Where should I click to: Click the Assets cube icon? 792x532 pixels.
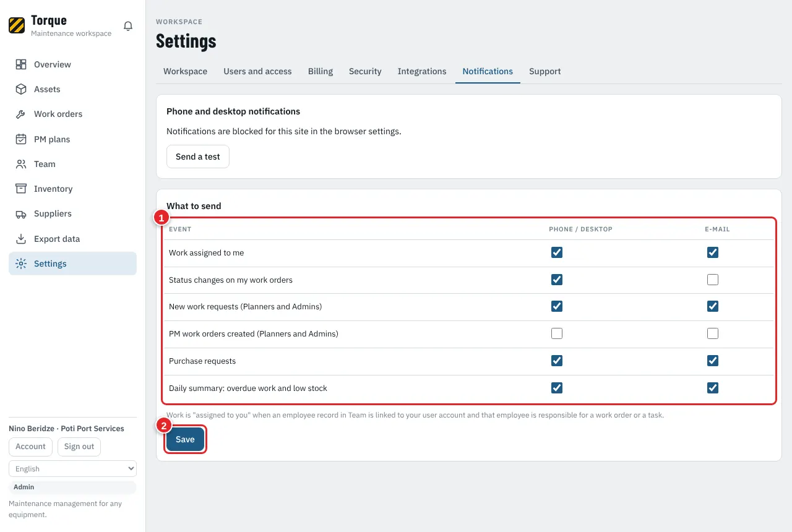[21, 89]
